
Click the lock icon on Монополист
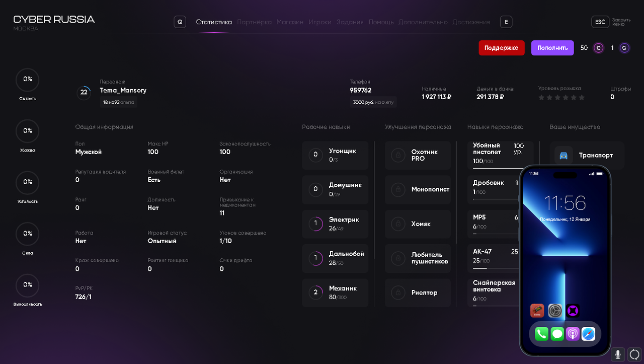pos(398,189)
